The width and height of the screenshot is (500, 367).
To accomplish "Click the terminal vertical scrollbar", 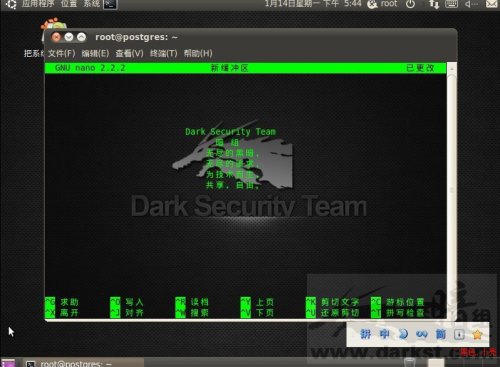I will pyautogui.click(x=451, y=192).
